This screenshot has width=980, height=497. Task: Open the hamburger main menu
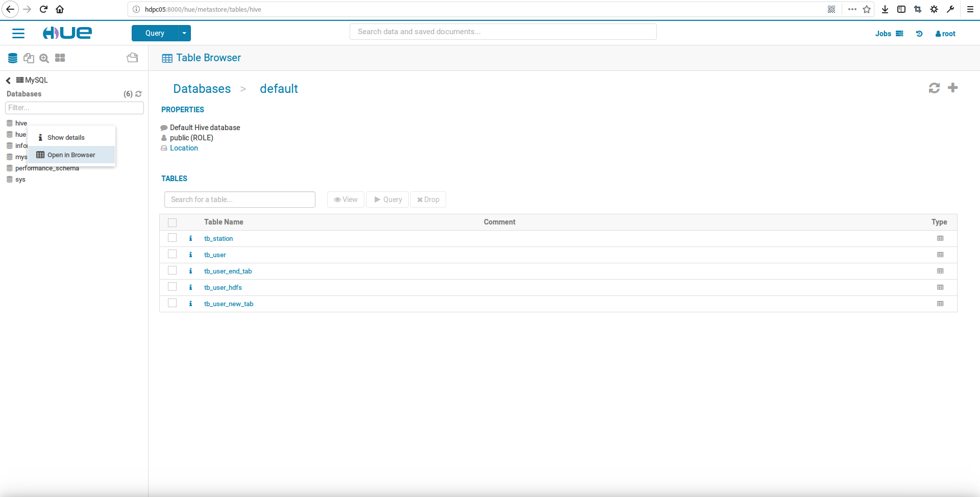coord(18,33)
